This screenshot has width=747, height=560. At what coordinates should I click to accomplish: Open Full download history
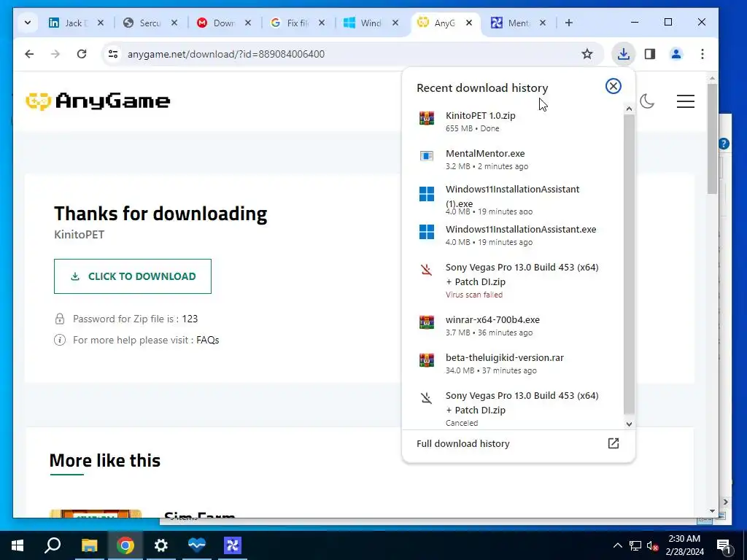click(519, 443)
